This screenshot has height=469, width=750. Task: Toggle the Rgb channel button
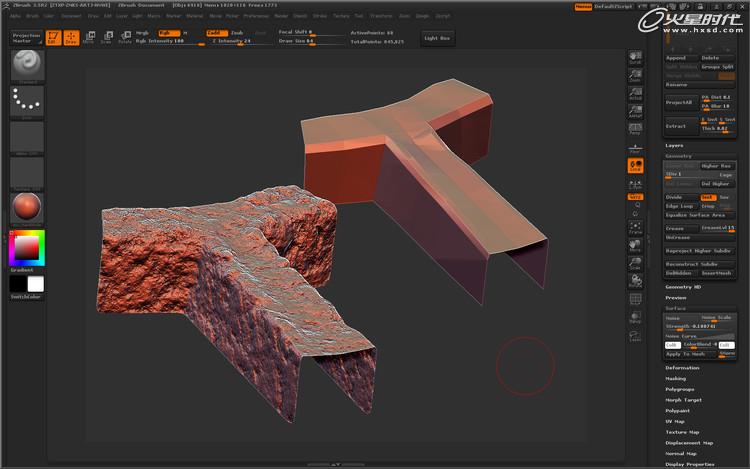[169, 33]
